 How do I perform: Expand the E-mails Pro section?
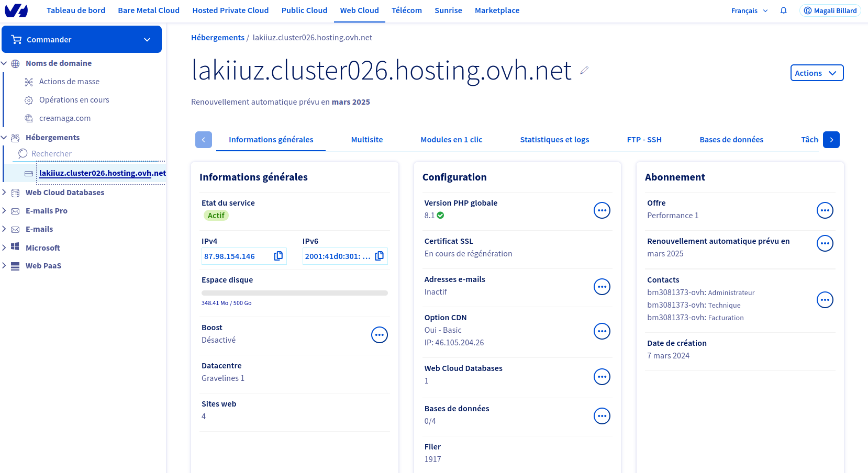4,211
